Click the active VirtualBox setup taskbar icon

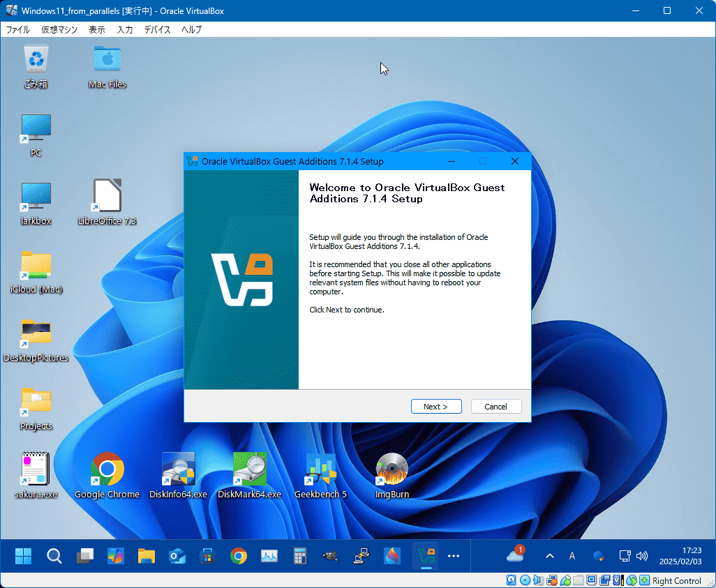(x=426, y=556)
